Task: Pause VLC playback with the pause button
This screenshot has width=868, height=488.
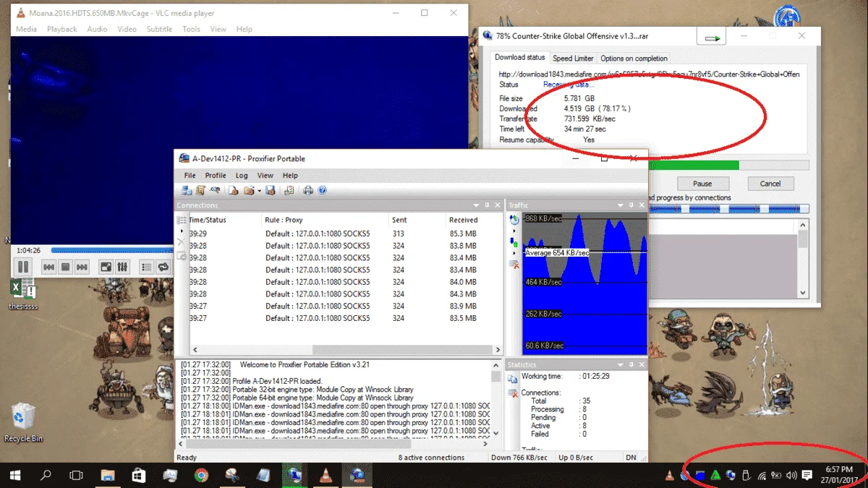Action: (22, 267)
